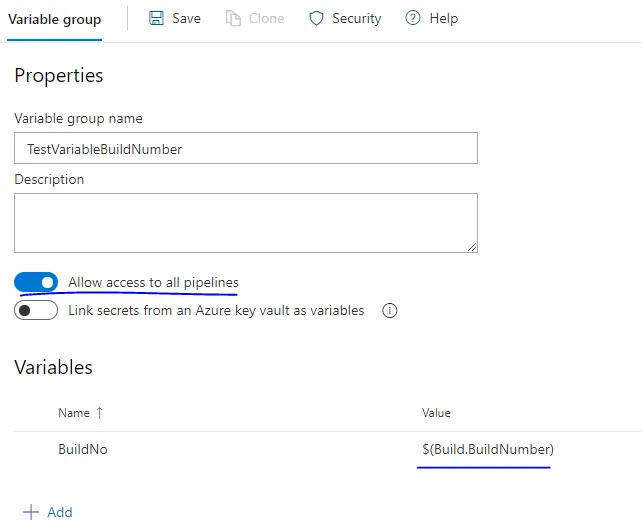Viewport: 642px width, 525px height.
Task: Click info icon beside Link secrets option
Action: (x=390, y=310)
